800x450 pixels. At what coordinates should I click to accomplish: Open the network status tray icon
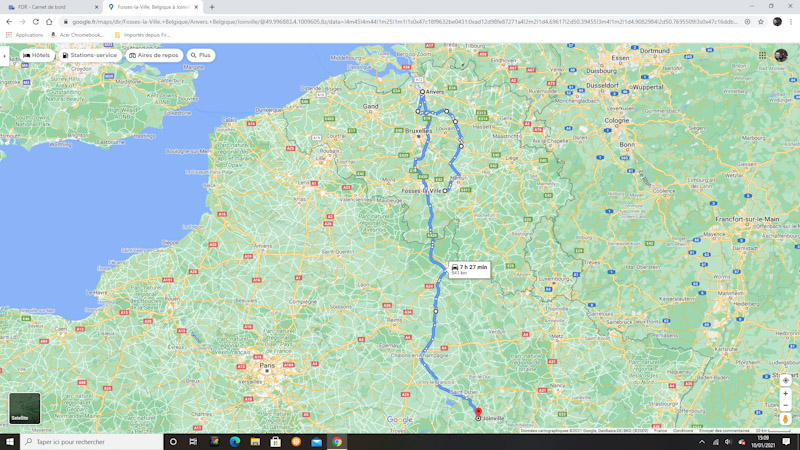tap(715, 442)
